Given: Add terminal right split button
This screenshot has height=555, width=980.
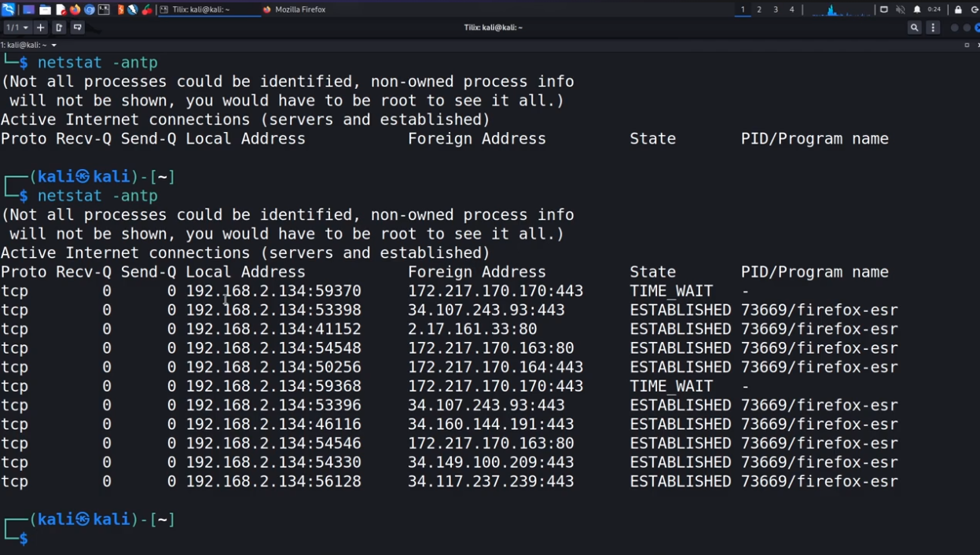Looking at the screenshot, I should pyautogui.click(x=59, y=28).
